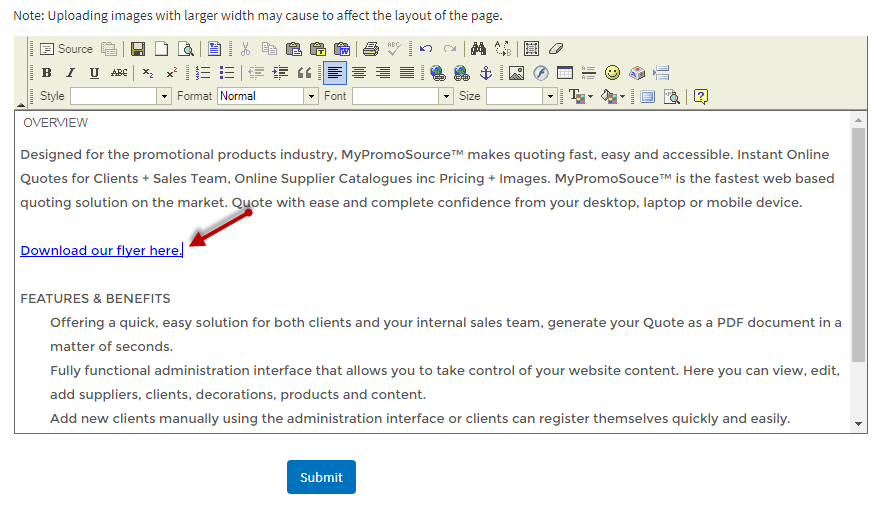Viewport: 875px width, 505px height.
Task: Click the plain Paste clipboard icon
Action: point(294,49)
